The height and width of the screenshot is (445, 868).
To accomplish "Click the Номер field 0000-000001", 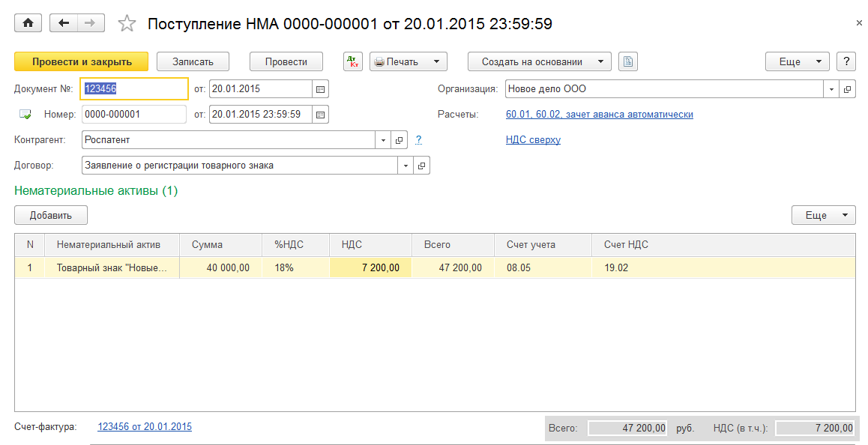I will (134, 115).
